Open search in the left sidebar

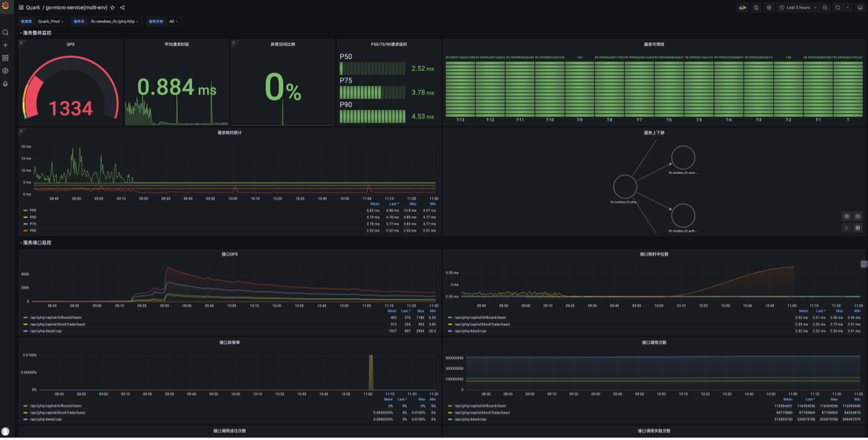(5, 32)
